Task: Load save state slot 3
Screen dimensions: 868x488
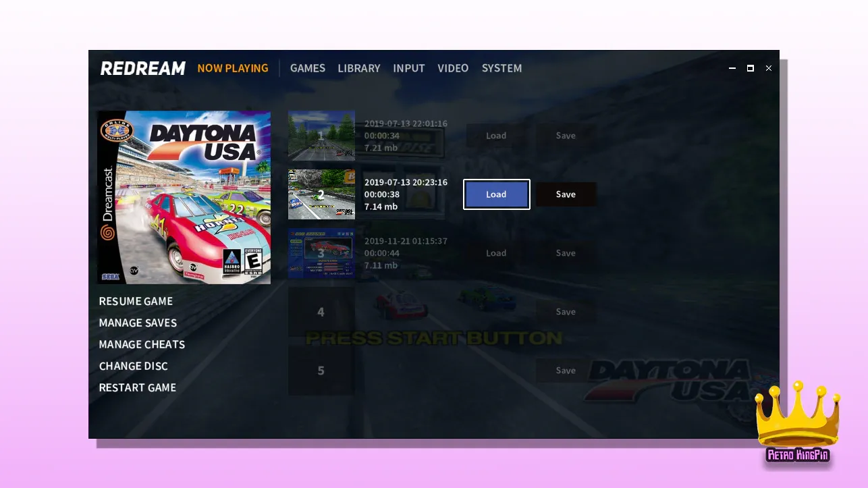Action: click(496, 253)
